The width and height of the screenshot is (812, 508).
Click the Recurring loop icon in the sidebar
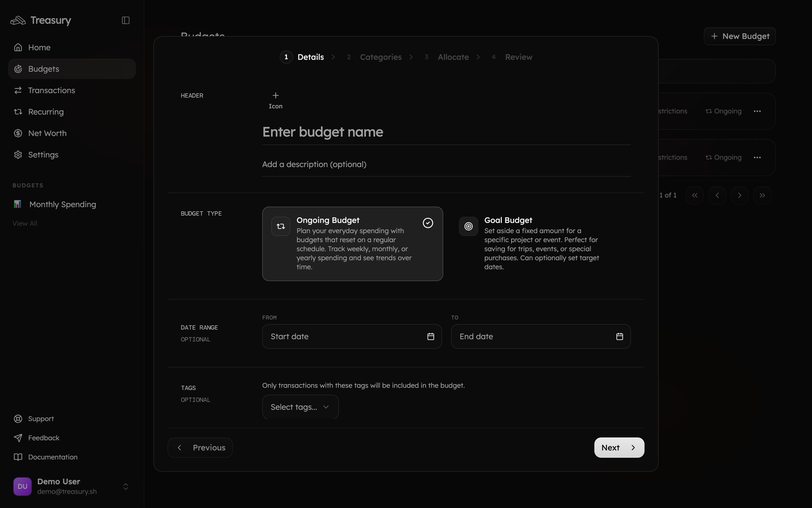point(18,112)
